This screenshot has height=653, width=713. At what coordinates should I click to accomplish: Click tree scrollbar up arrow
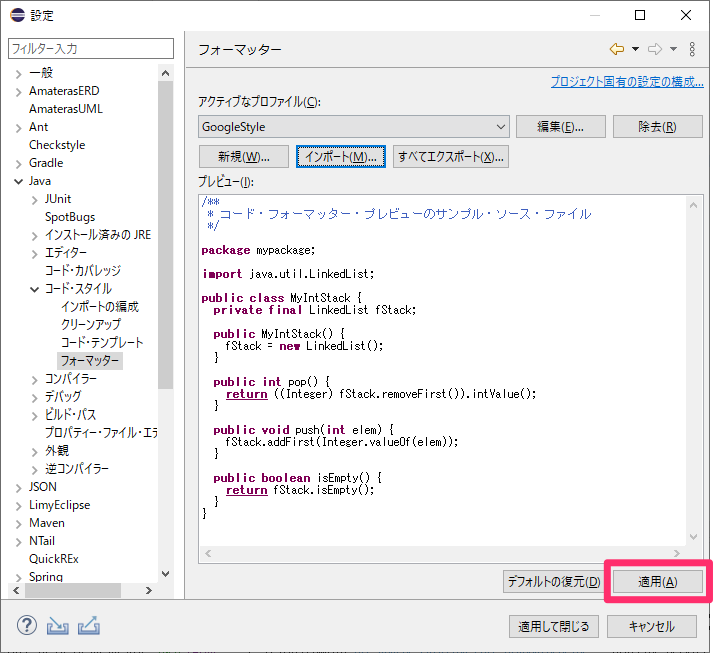point(166,73)
